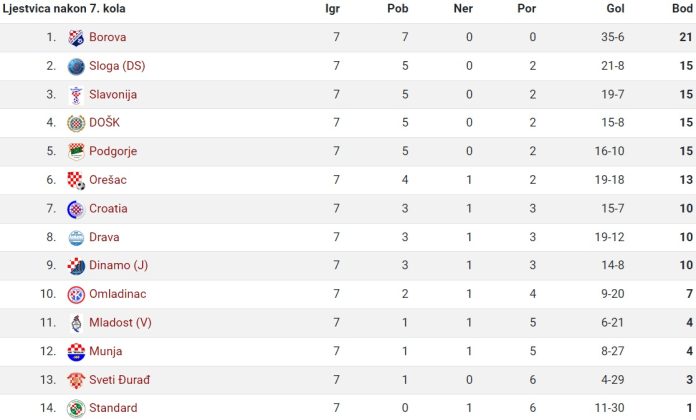Click the Omladinac club logo
The width and height of the screenshot is (696, 420).
pyautogui.click(x=76, y=295)
